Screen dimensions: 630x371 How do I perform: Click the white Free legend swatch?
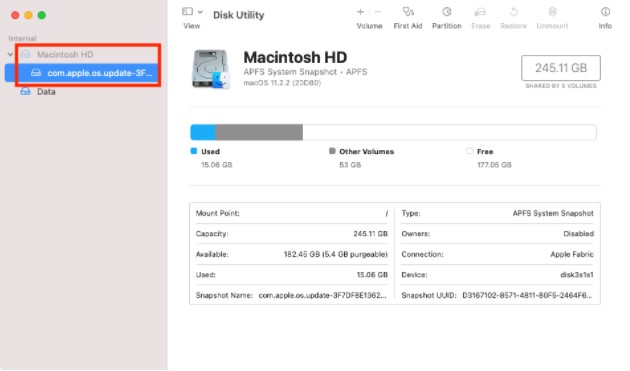469,151
